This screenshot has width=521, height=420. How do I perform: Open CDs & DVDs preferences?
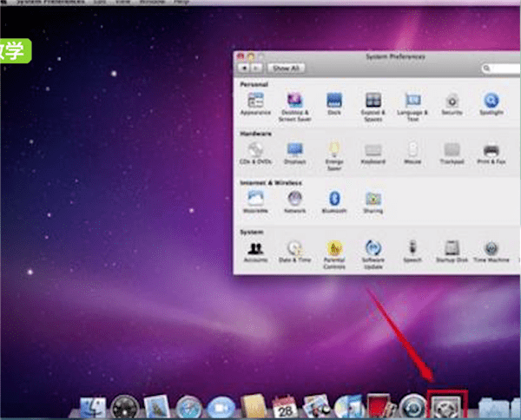click(x=255, y=153)
